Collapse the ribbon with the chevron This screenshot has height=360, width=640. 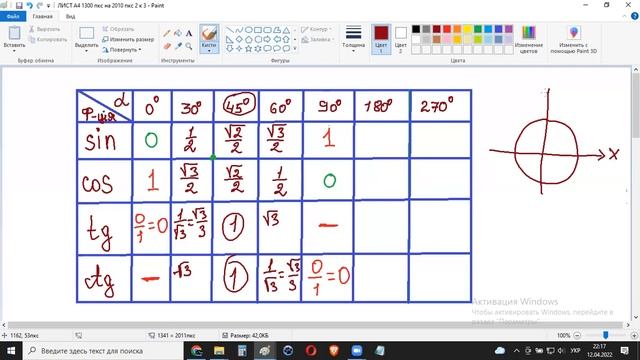click(x=624, y=16)
